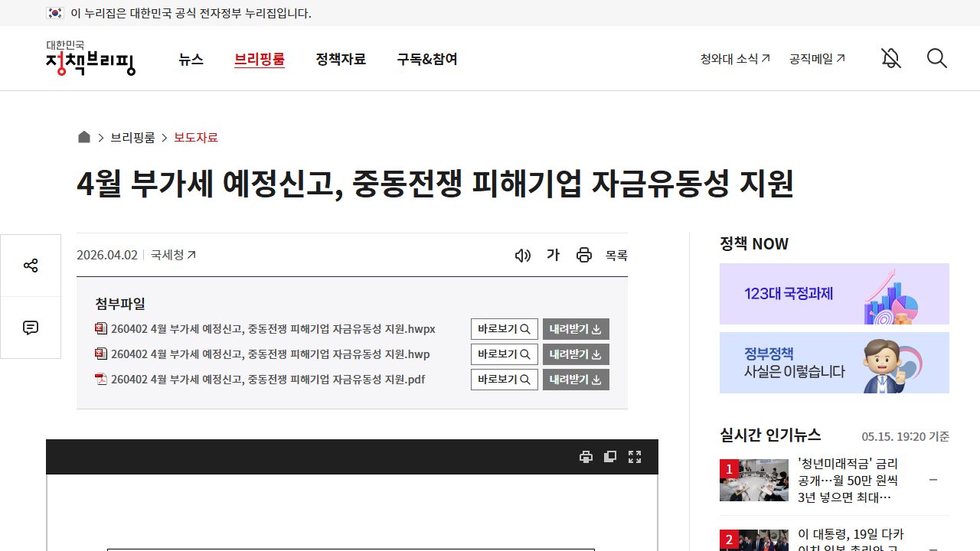Viewport: 980px width, 551px height.
Task: Click the article title text
Action: click(x=436, y=184)
